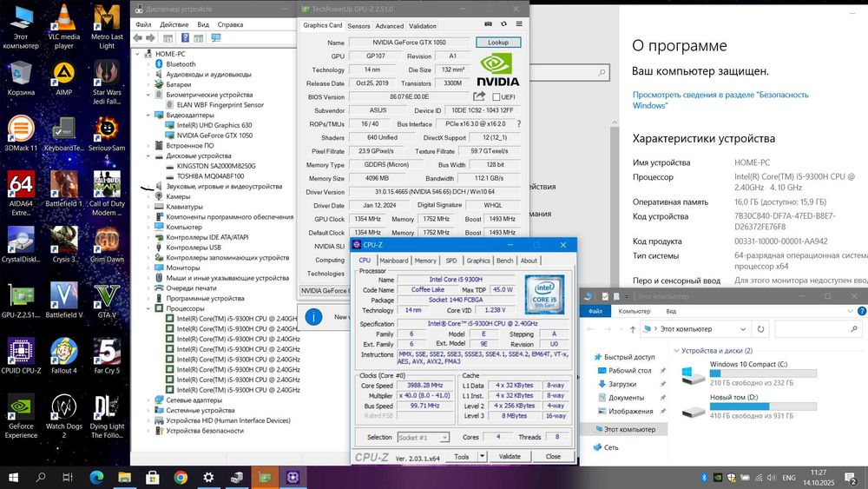Open Microsoft Edge from taskbar
Screen dimensions: 868x489
(x=97, y=477)
